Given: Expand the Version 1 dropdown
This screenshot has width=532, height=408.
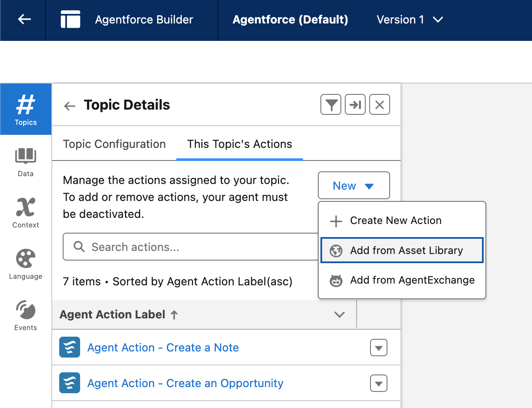Looking at the screenshot, I should tap(410, 20).
